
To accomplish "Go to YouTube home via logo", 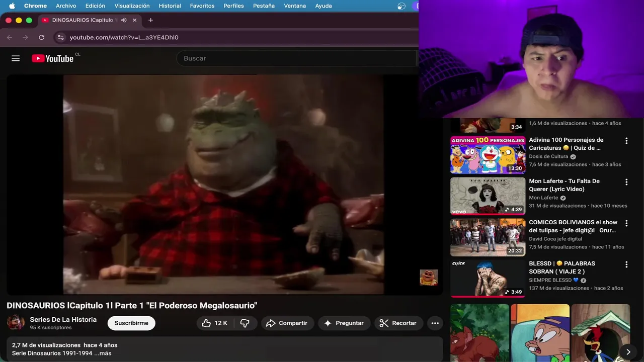I will pos(53,58).
